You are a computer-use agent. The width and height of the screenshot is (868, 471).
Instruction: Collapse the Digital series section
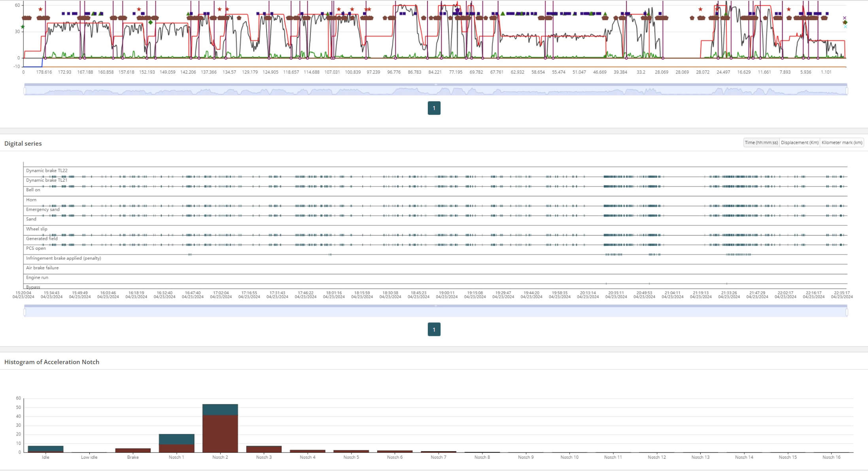[23, 143]
